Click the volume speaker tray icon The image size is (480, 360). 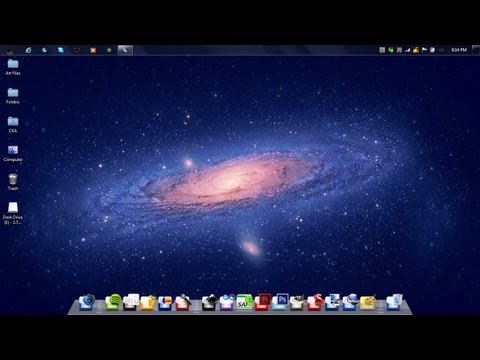pyautogui.click(x=441, y=50)
